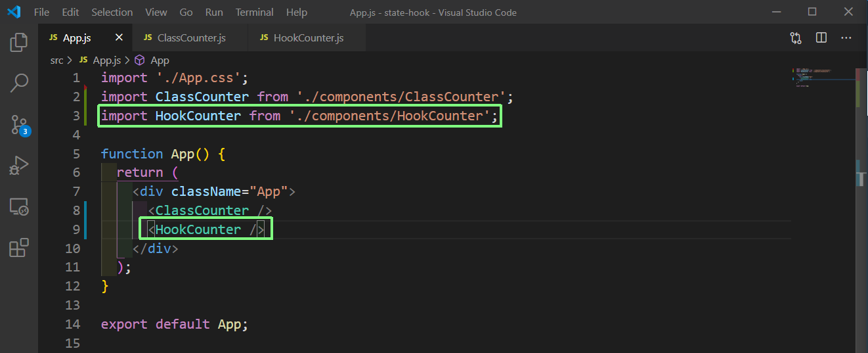Screen dimensions: 868x353
Task: Open the Search view in the activity bar
Action: click(x=19, y=83)
